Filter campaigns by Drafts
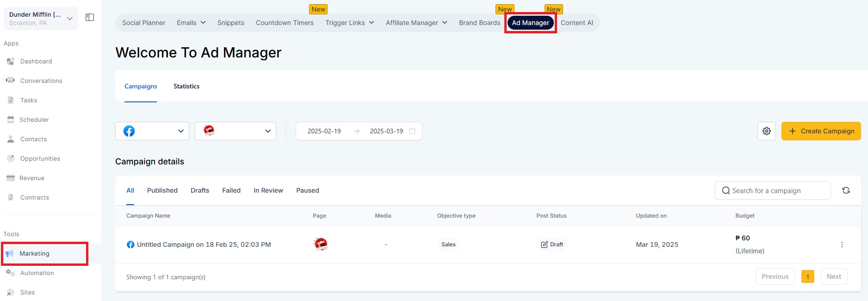This screenshot has width=868, height=301. [200, 190]
